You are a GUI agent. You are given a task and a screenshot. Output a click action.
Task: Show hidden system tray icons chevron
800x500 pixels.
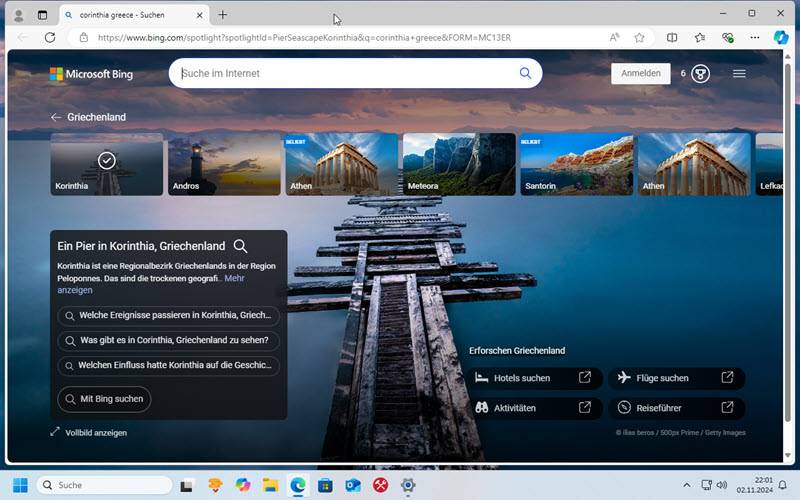point(687,485)
